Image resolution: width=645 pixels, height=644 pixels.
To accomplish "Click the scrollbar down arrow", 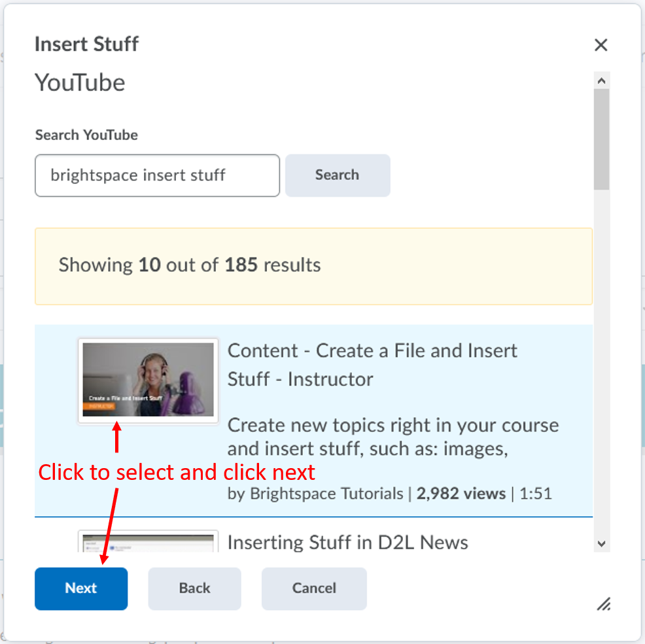I will (x=601, y=543).
